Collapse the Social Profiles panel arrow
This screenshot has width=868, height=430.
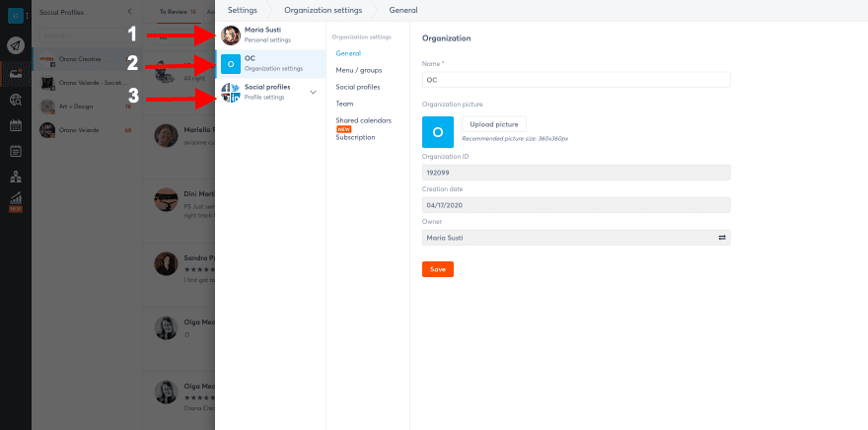click(130, 10)
